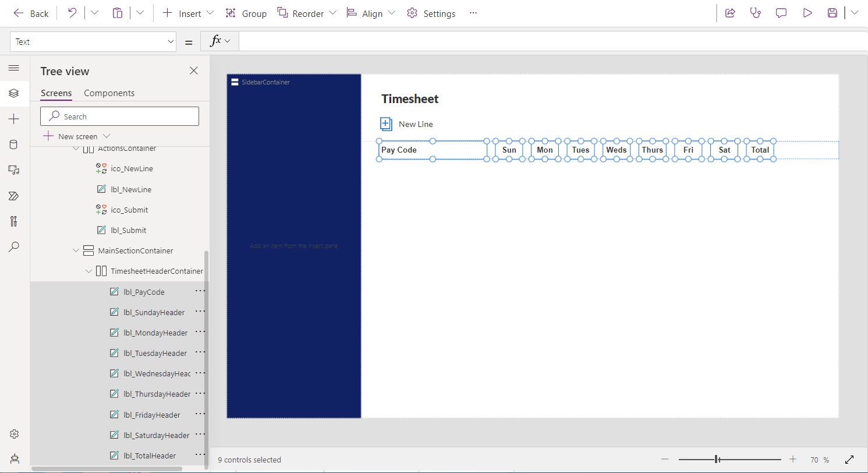Click the Share icon in top bar
This screenshot has width=868, height=473.
coord(730,13)
